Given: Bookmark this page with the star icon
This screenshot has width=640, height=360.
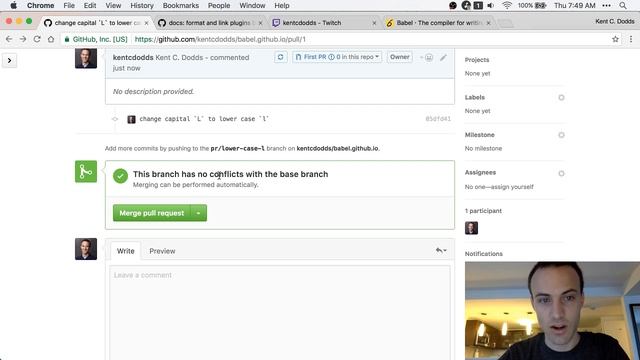Looking at the screenshot, I should click(615, 39).
